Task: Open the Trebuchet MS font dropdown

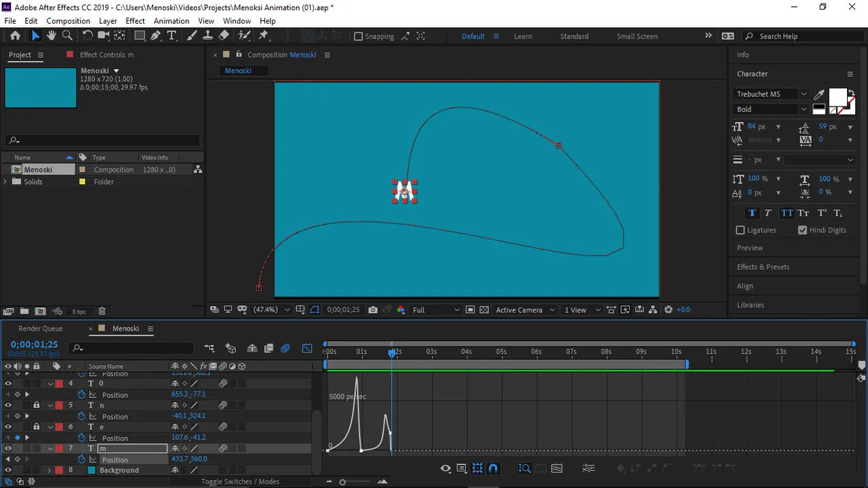Action: click(x=772, y=94)
